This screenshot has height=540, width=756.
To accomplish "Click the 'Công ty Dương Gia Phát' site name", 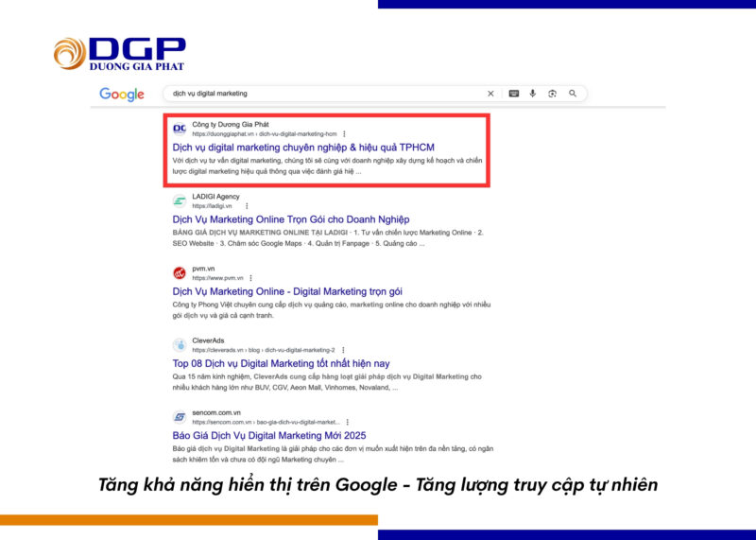I will pyautogui.click(x=231, y=125).
